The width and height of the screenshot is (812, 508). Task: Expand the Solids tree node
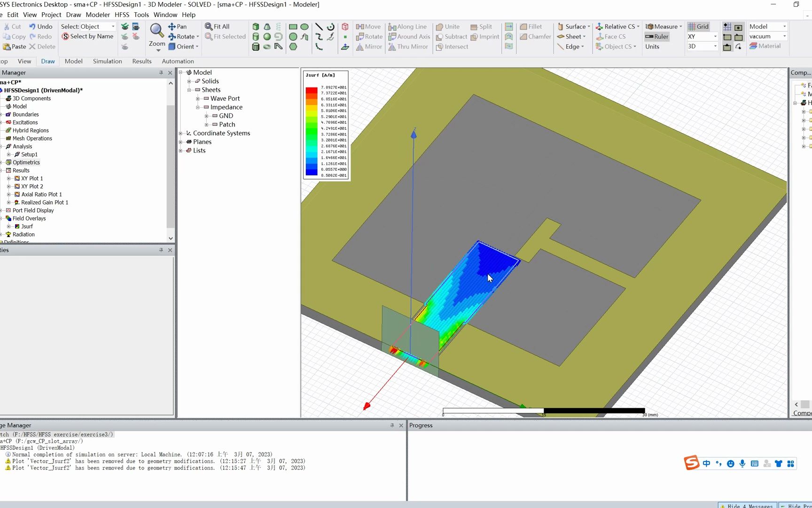(x=189, y=81)
